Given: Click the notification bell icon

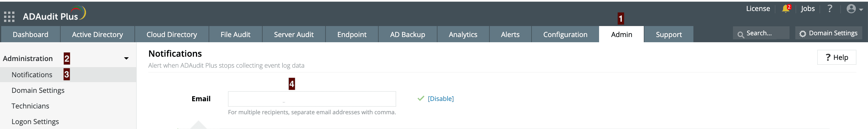Looking at the screenshot, I should coord(785,9).
